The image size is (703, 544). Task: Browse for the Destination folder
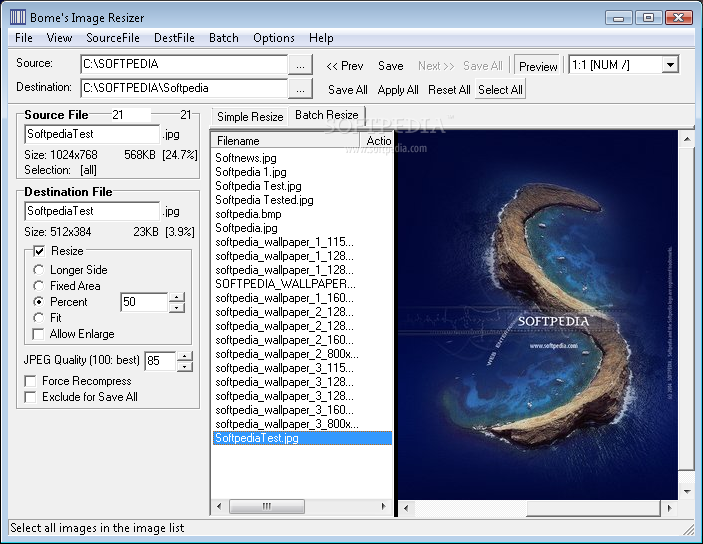click(300, 89)
